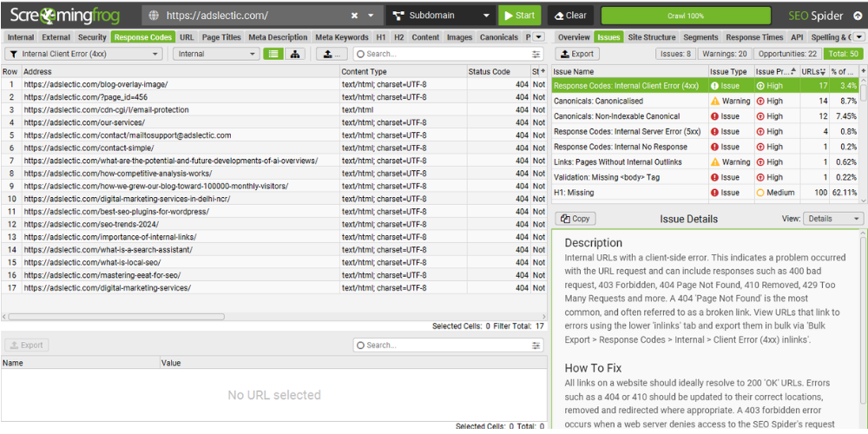Image resolution: width=868 pixels, height=434 pixels.
Task: Open the Page Titles tab
Action: pyautogui.click(x=221, y=37)
